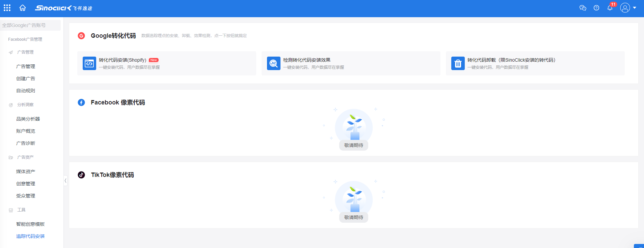Click the TikTok logo icon

click(x=81, y=175)
